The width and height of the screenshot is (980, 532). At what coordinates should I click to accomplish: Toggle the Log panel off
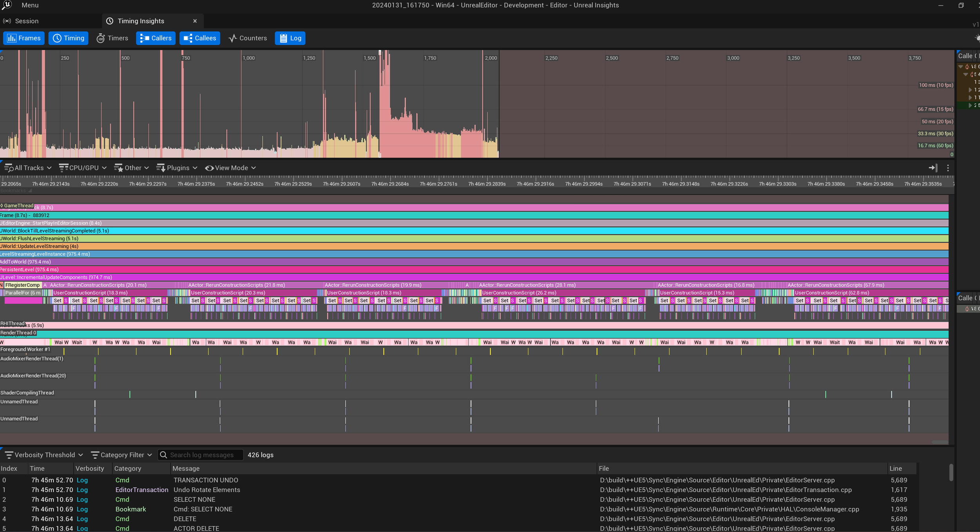point(290,38)
